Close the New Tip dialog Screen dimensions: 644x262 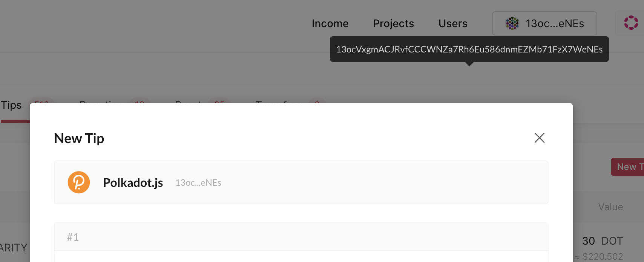click(x=540, y=138)
